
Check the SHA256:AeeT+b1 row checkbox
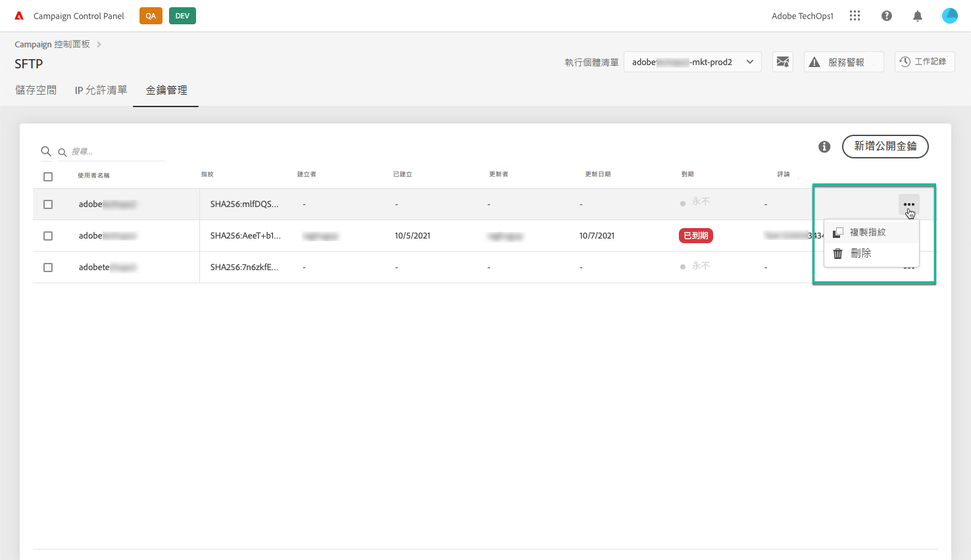pos(48,236)
